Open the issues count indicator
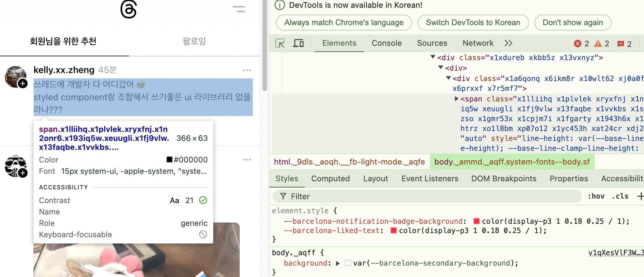Image resolution: width=644 pixels, height=277 pixels. tap(625, 44)
